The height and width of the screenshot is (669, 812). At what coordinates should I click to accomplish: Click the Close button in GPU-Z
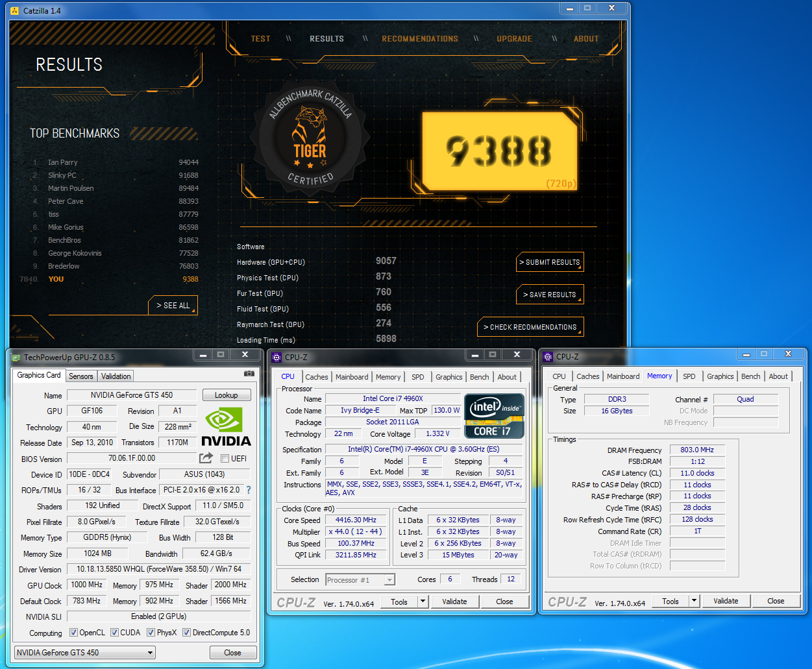click(232, 653)
